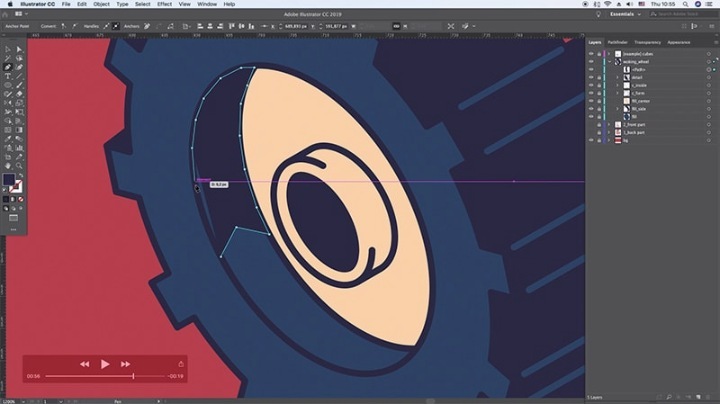720x404 pixels.
Task: Click the fast-forward button on video player
Action: tap(125, 364)
